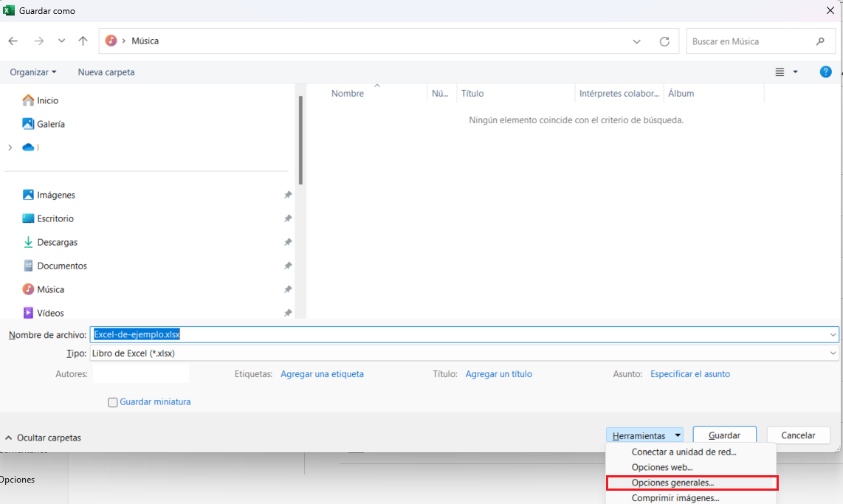Click the Autores input field
Viewport: 843px width, 504px height.
coord(141,374)
